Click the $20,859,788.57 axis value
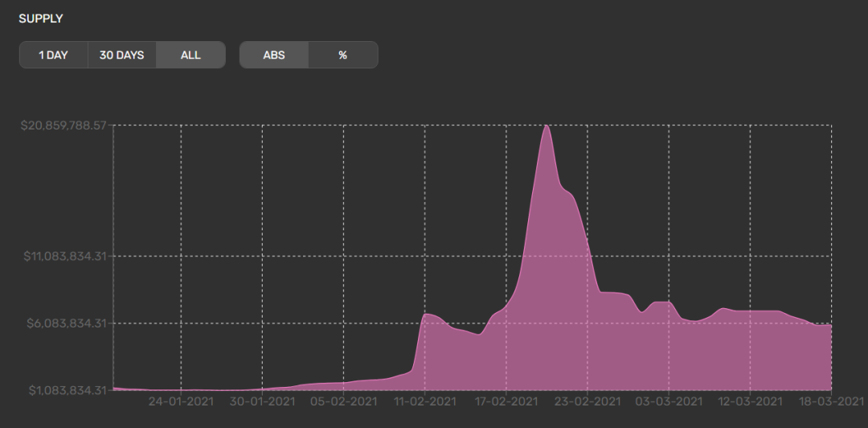 [x=63, y=126]
